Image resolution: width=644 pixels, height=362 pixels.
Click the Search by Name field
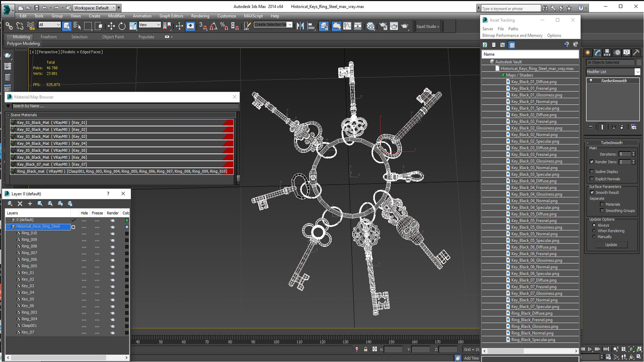(125, 106)
